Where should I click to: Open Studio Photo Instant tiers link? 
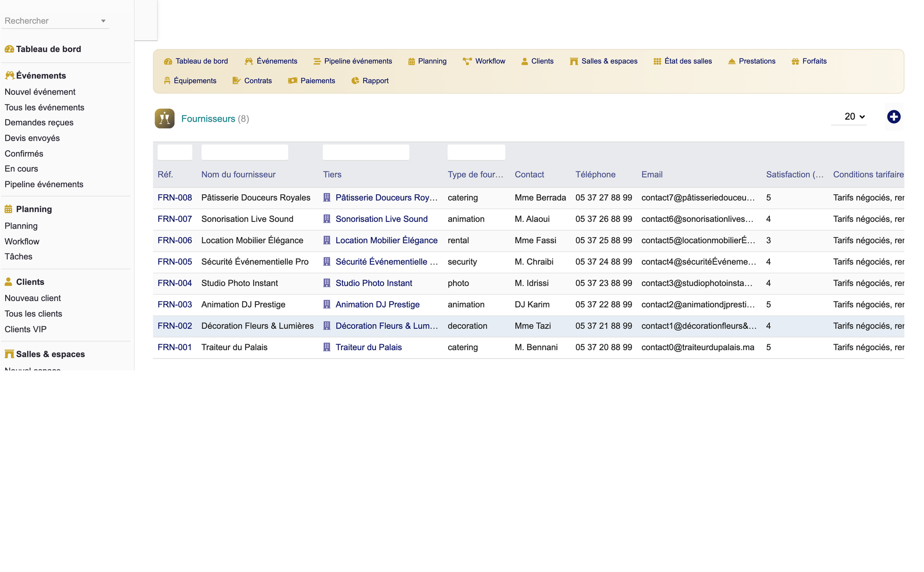[x=374, y=283]
